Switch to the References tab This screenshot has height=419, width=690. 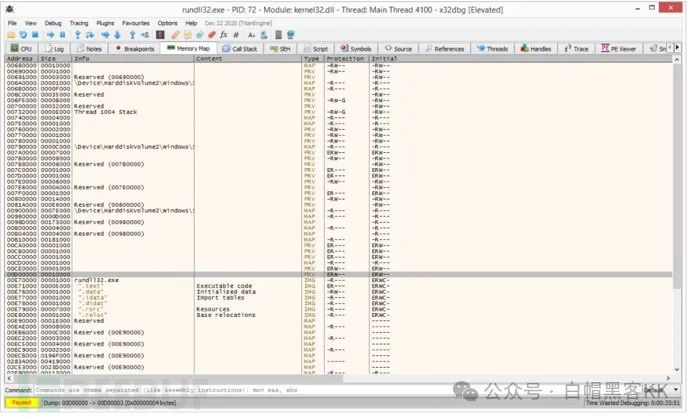444,48
